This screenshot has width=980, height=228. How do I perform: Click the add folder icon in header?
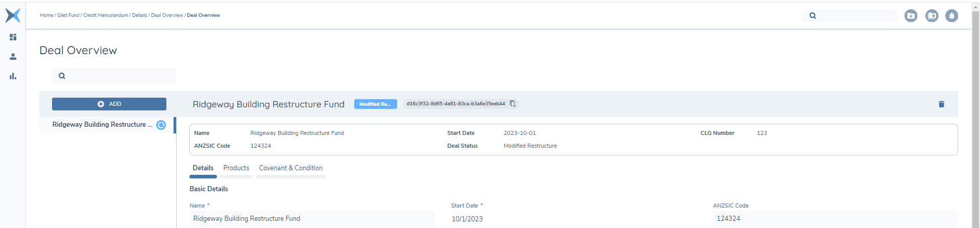[911, 16]
